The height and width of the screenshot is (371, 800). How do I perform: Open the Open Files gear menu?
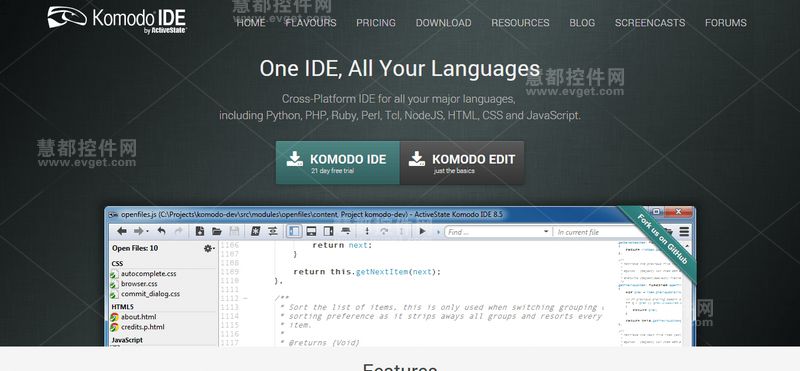(x=208, y=248)
